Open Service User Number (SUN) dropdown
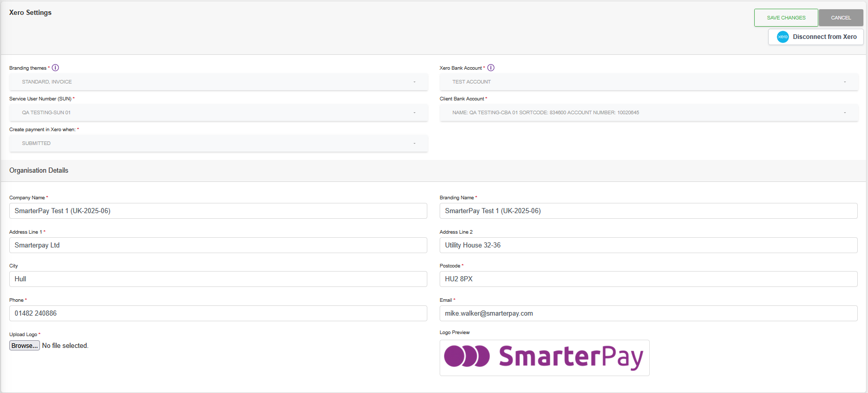The image size is (868, 393). tap(218, 113)
